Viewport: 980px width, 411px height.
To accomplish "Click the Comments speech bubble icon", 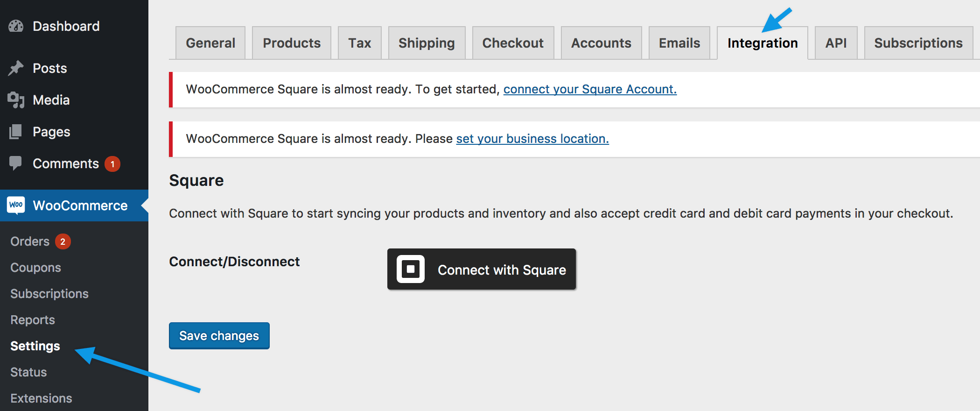I will tap(16, 163).
